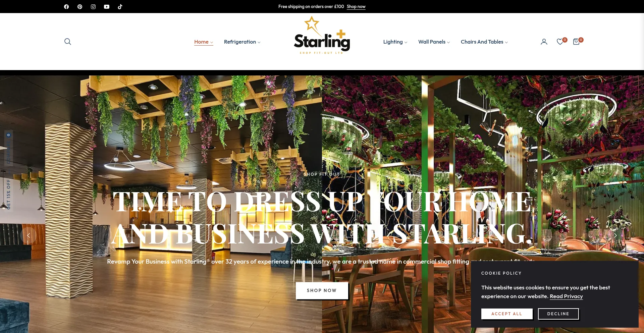Go to previous hero slide

point(29,235)
